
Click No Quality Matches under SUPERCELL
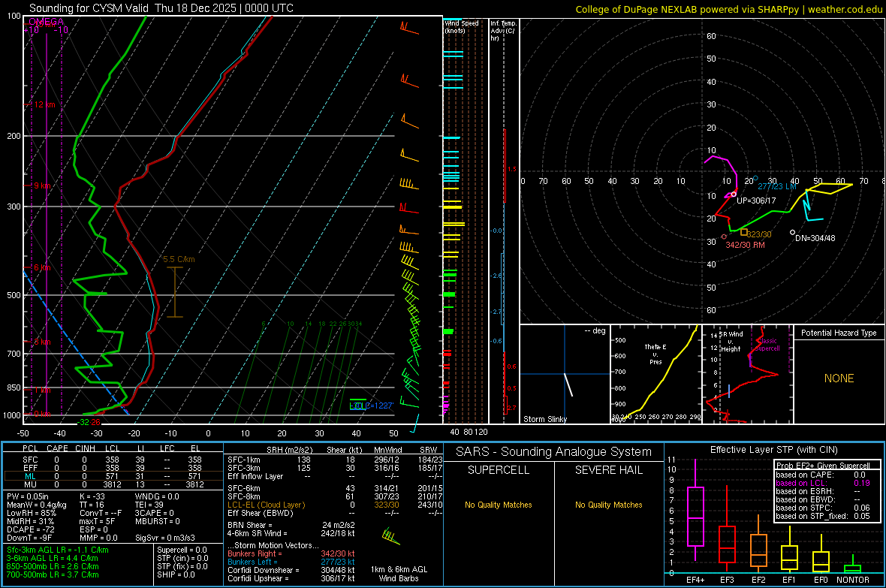click(x=499, y=505)
